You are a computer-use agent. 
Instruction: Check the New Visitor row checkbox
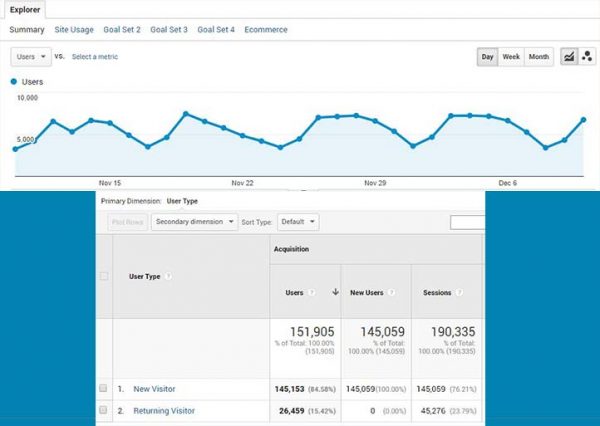(104, 388)
